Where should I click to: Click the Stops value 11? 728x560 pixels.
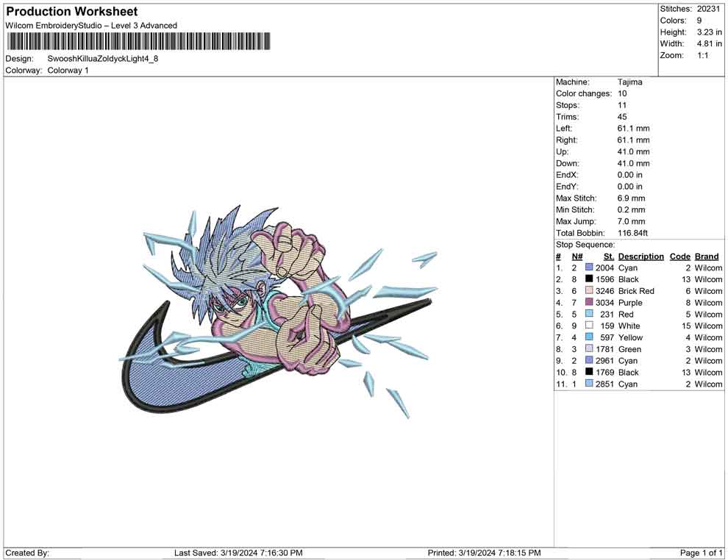621,105
